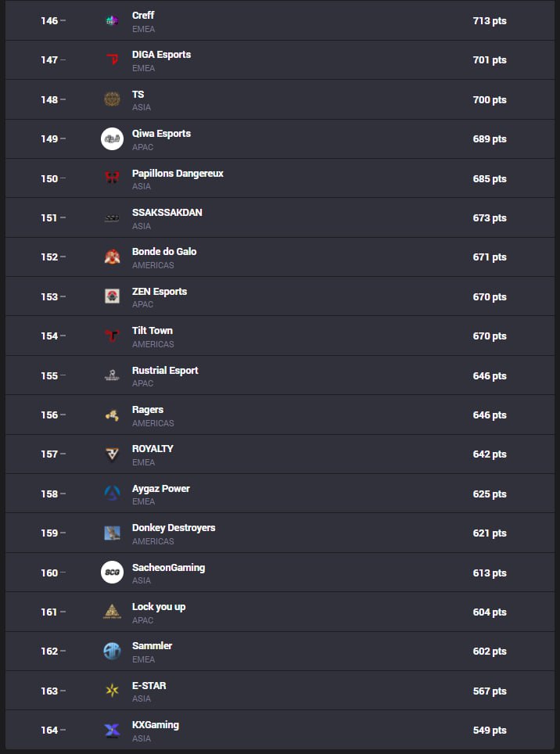
Task: Select the Donkey Destroyers team name
Action: coord(174,528)
